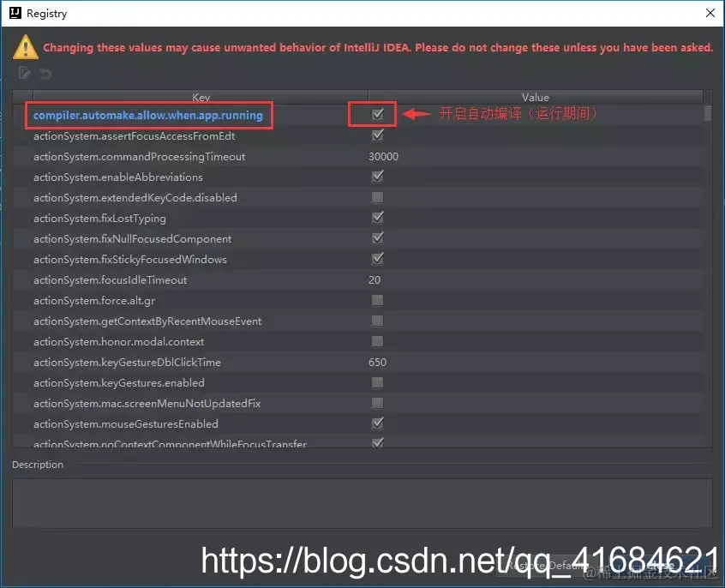The image size is (725, 588).
Task: Click the keyGestureDblClickTime value 650
Action: pyautogui.click(x=377, y=363)
